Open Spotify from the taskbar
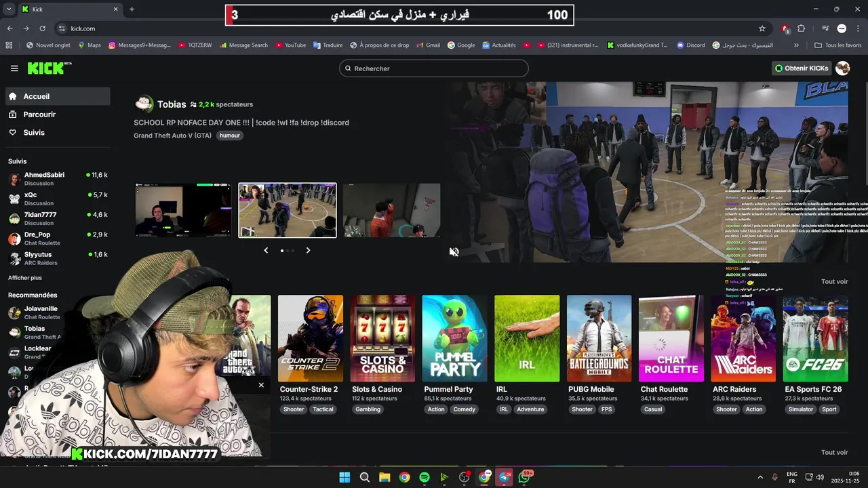Viewport: 868px width, 488px height. point(425,477)
